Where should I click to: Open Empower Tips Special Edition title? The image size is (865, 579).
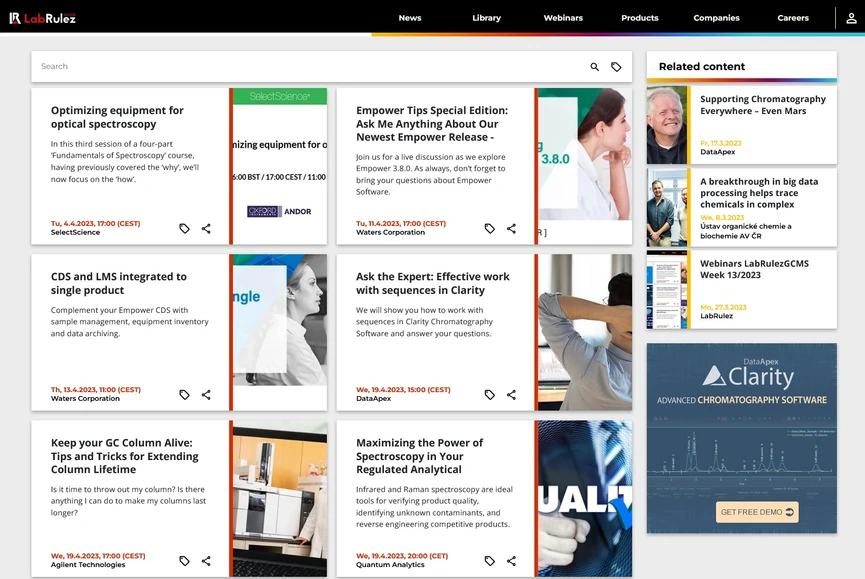click(x=432, y=124)
